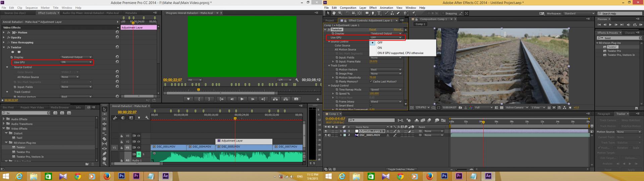Screen dimensions: 644x181
Task: Open After Effects Active Camera dropdown
Action: 517,108
